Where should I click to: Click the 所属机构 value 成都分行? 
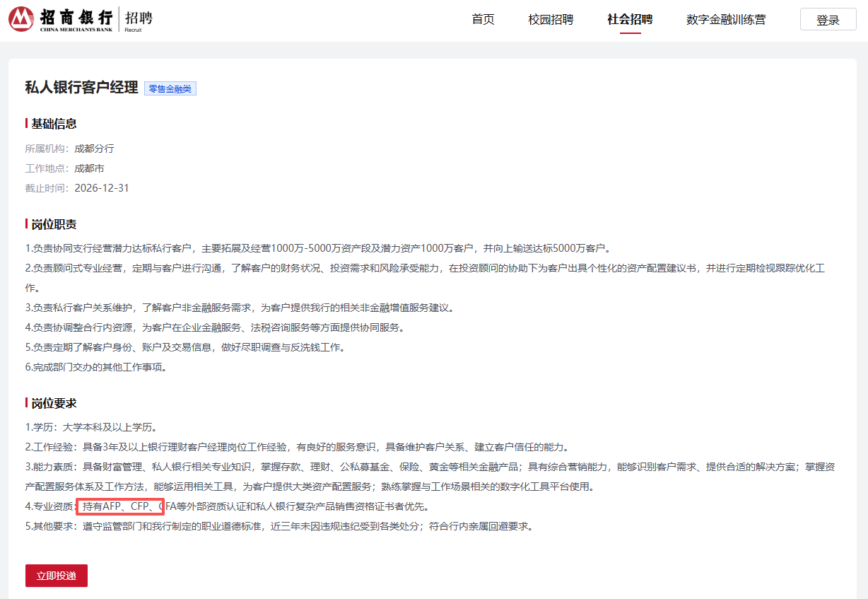tap(94, 149)
